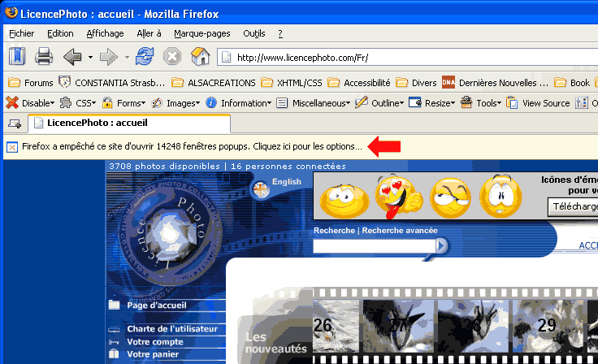Expand the Forms developer dropdown
598x364 pixels.
[123, 103]
